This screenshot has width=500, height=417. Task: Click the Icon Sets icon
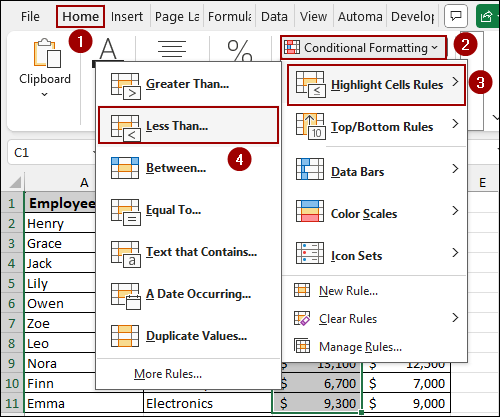tap(310, 253)
